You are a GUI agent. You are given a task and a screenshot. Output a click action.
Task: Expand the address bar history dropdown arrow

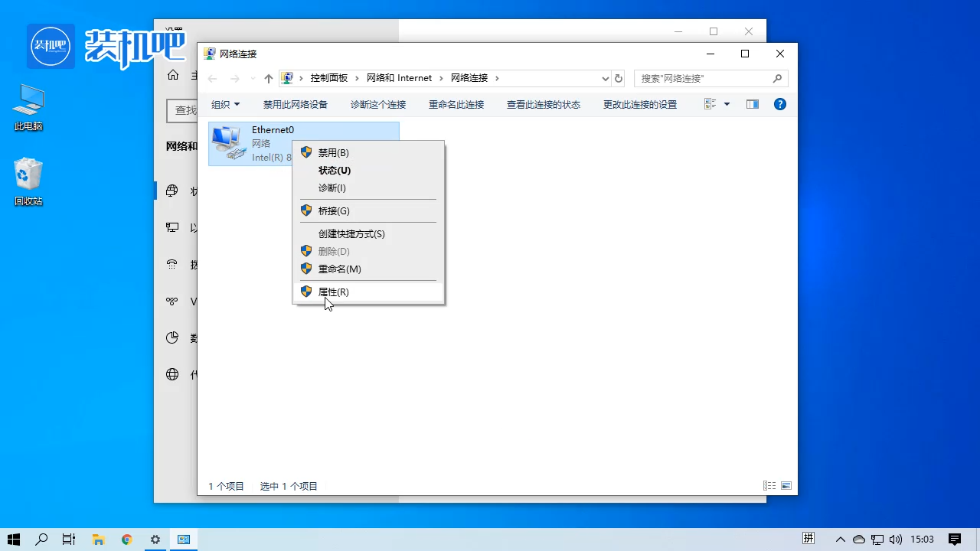(605, 77)
